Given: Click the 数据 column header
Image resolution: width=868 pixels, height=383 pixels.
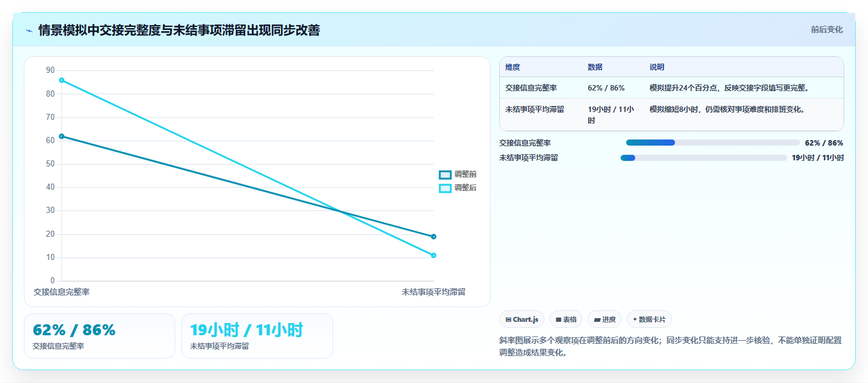Looking at the screenshot, I should 595,67.
